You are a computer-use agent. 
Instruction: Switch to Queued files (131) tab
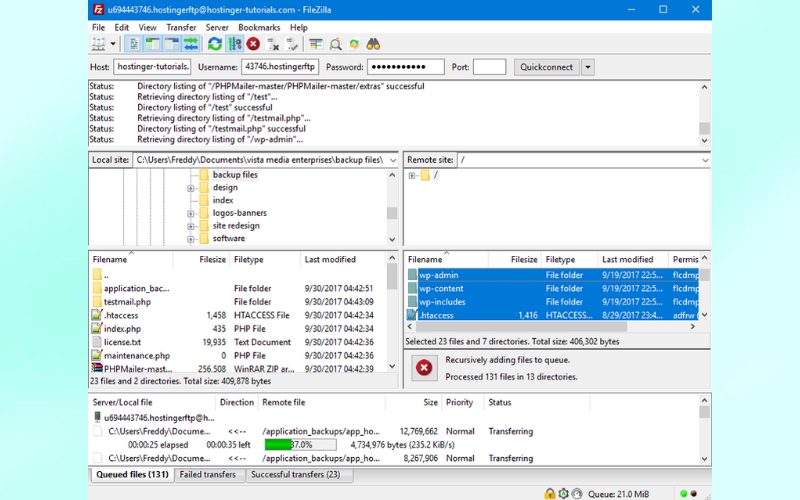132,474
